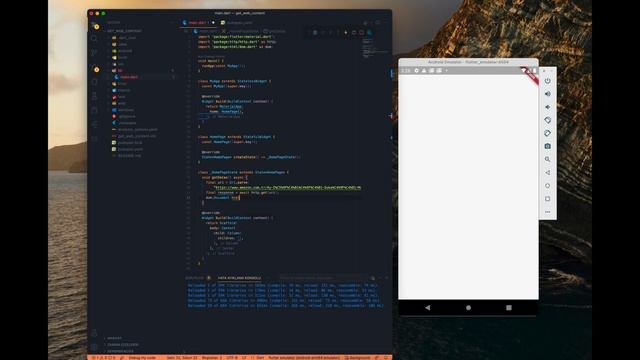
Task: Select main.dart file in Explorer tree
Action: click(129, 77)
